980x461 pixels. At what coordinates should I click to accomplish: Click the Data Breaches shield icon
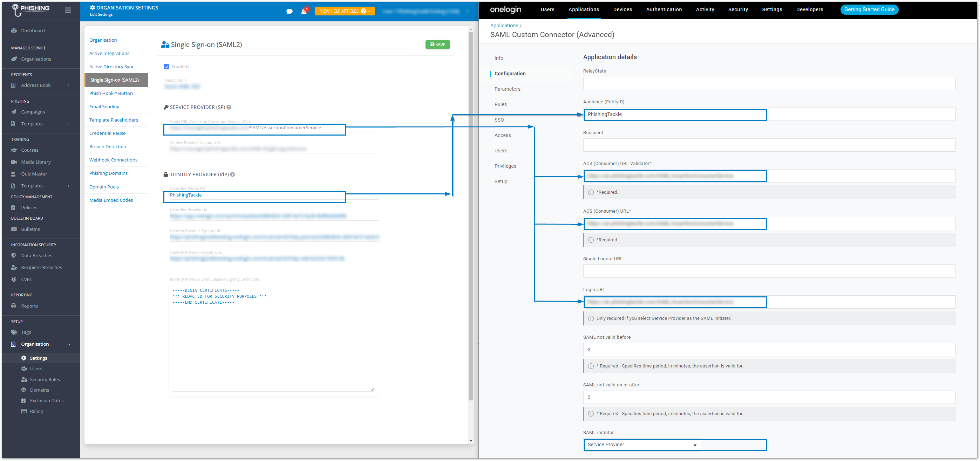click(14, 256)
